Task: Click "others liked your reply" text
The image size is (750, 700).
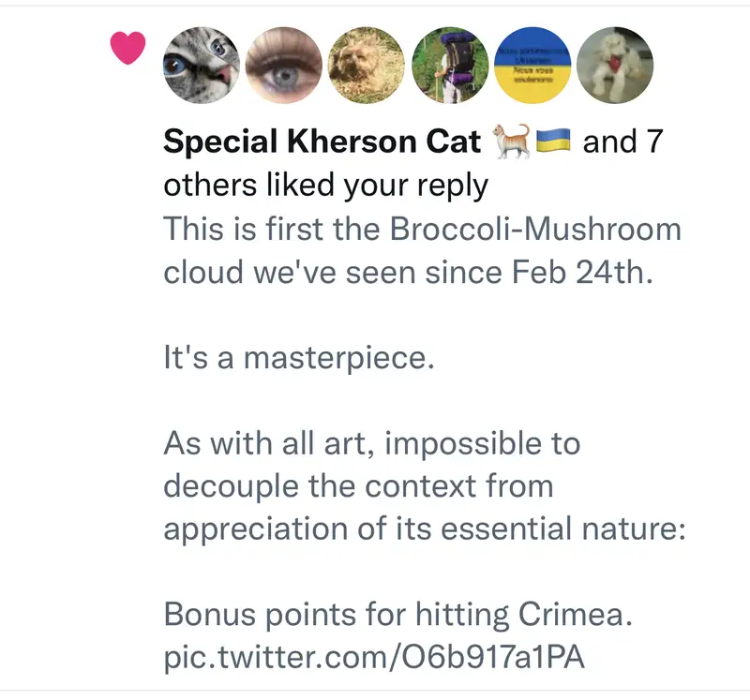Action: click(x=325, y=186)
